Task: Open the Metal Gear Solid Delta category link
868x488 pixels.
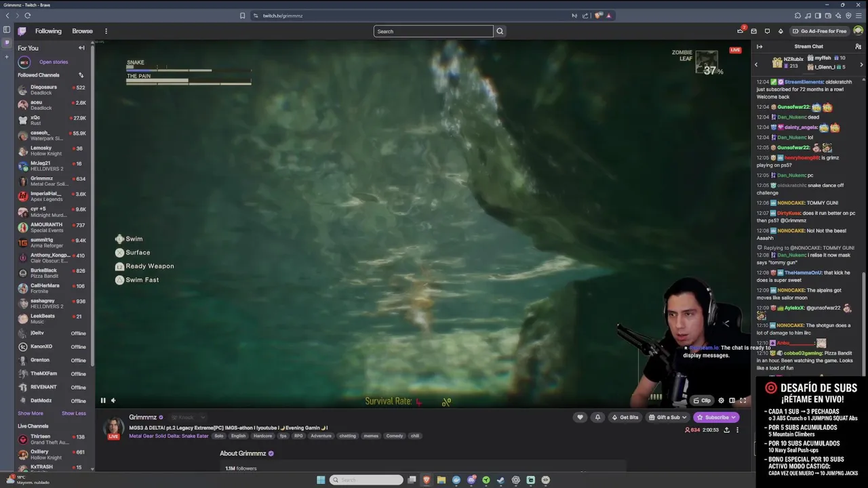Action: 169,436
